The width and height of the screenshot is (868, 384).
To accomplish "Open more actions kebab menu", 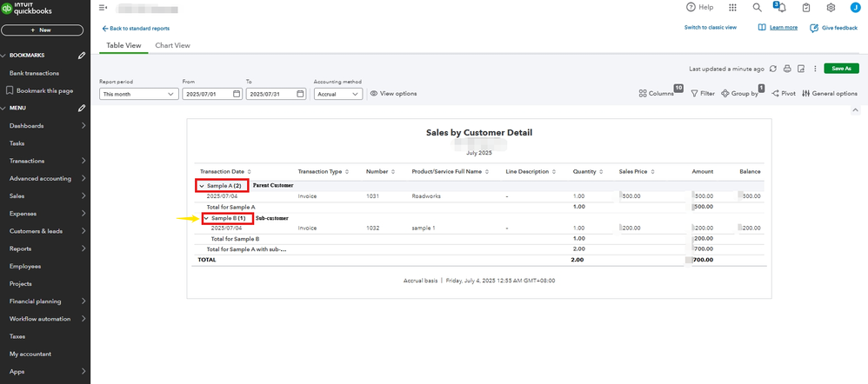I will [814, 68].
